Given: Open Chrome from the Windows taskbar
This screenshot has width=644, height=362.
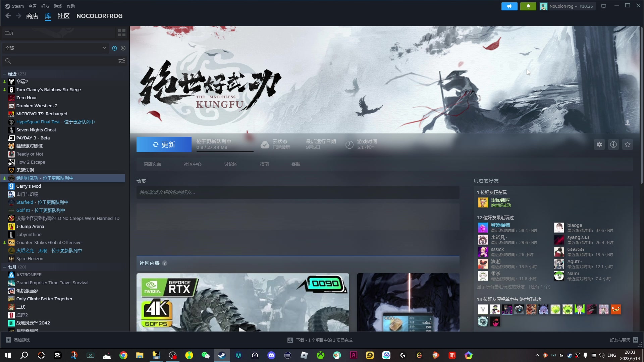Looking at the screenshot, I should click(x=123, y=355).
